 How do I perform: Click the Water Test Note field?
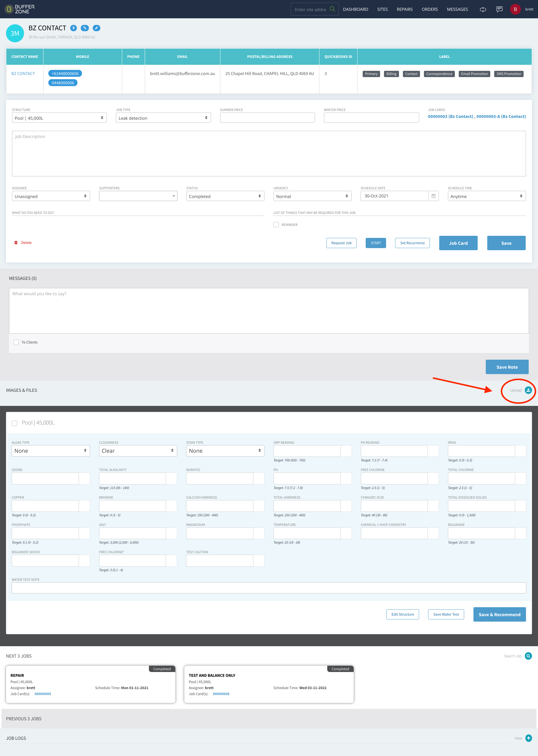pyautogui.click(x=269, y=588)
